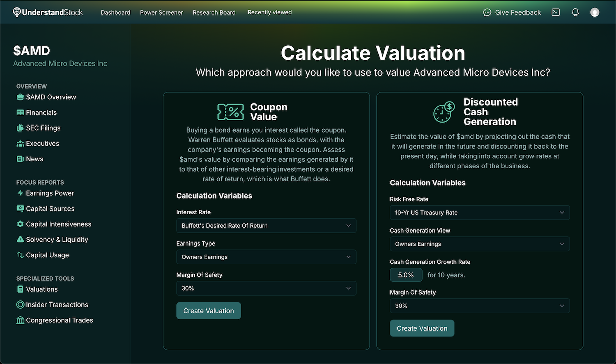Click the $AMD ticker heading
616x364 pixels.
coord(32,50)
